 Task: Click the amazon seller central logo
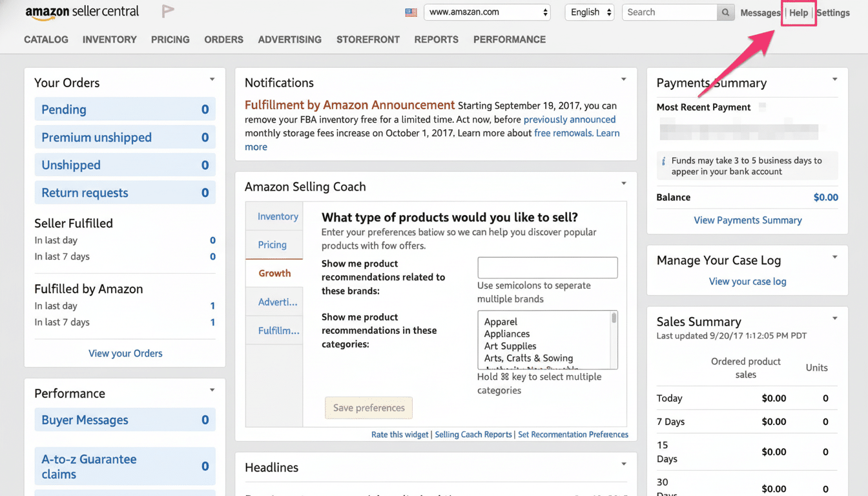(81, 11)
